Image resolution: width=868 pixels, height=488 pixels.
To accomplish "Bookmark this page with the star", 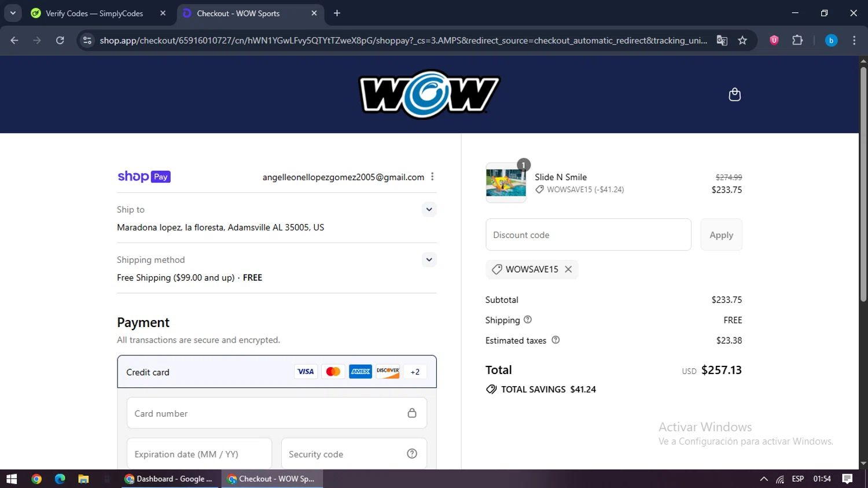I will pos(742,40).
